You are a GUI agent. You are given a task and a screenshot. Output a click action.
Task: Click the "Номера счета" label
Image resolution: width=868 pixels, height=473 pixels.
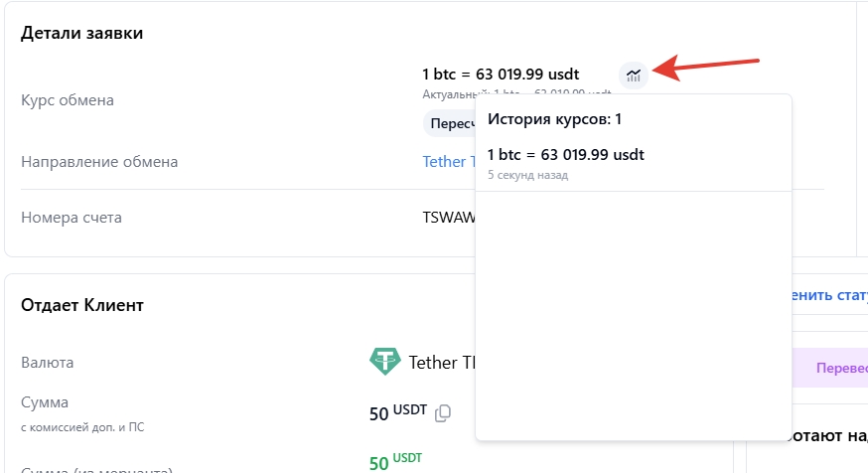72,217
